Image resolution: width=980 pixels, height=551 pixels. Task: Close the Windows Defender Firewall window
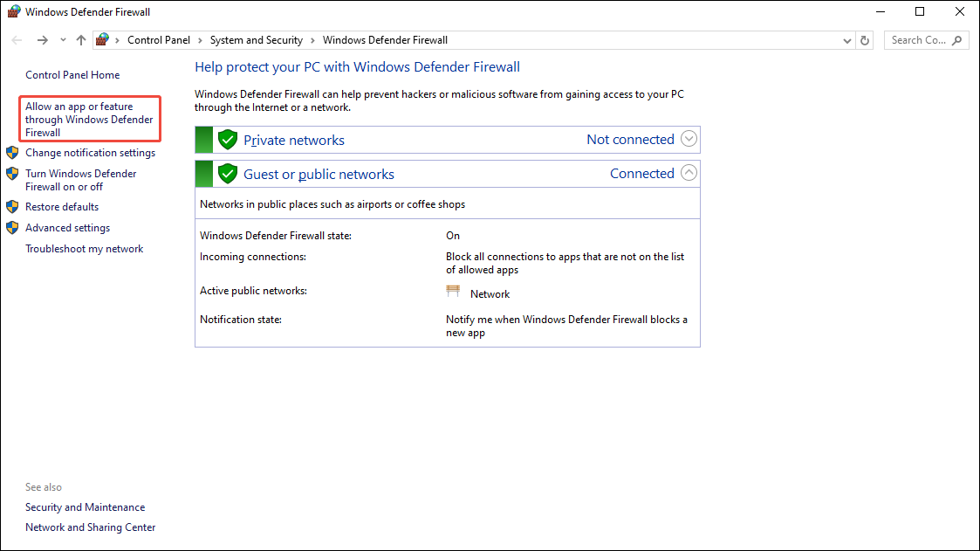960,12
